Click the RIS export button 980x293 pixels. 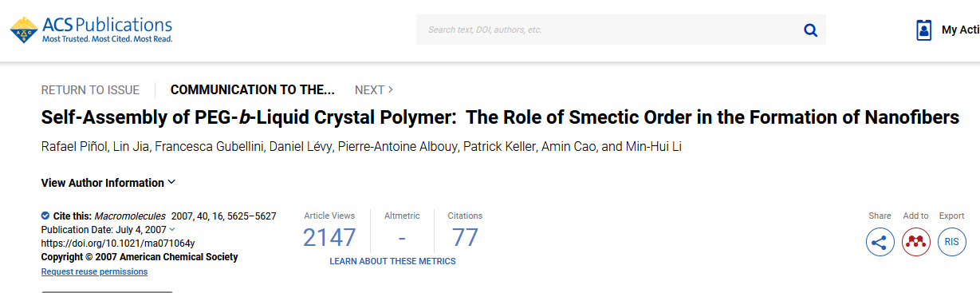(952, 242)
